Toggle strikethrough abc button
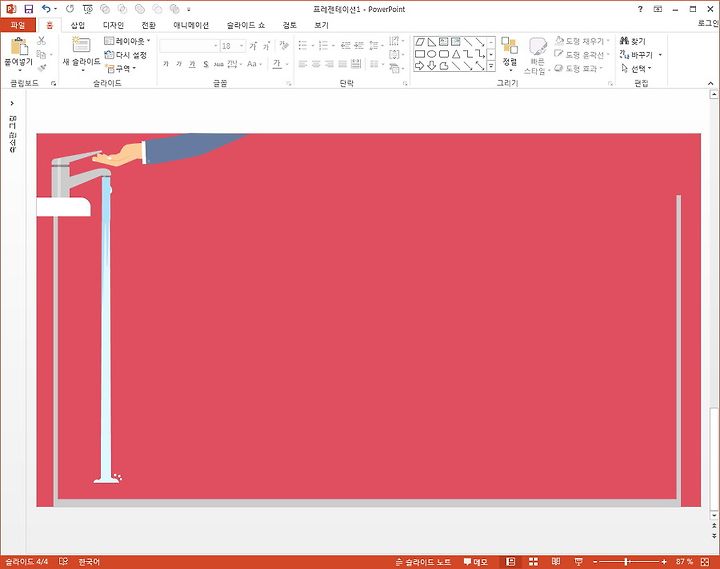Image resolution: width=720 pixels, height=569 pixels. click(219, 64)
